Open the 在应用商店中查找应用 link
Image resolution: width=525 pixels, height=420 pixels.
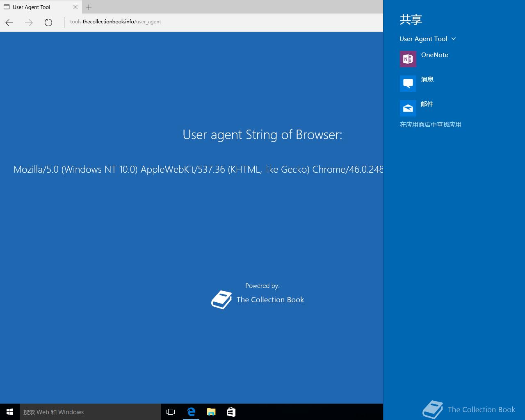pos(430,124)
